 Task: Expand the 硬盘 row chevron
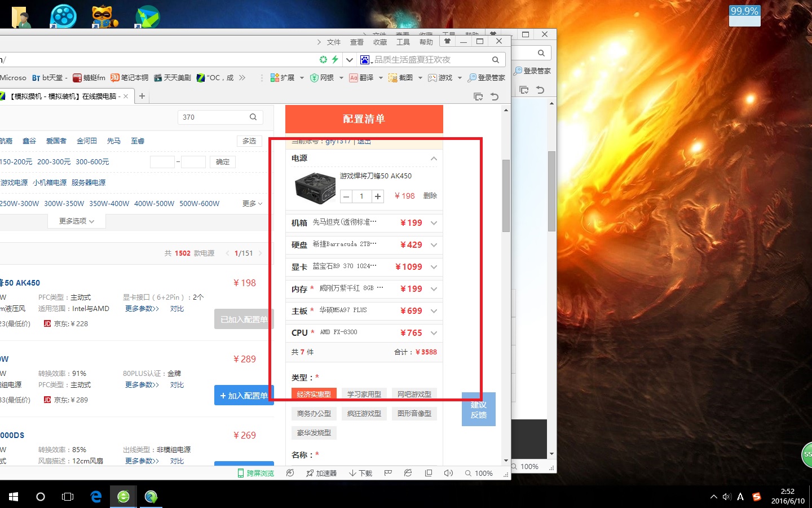click(434, 245)
